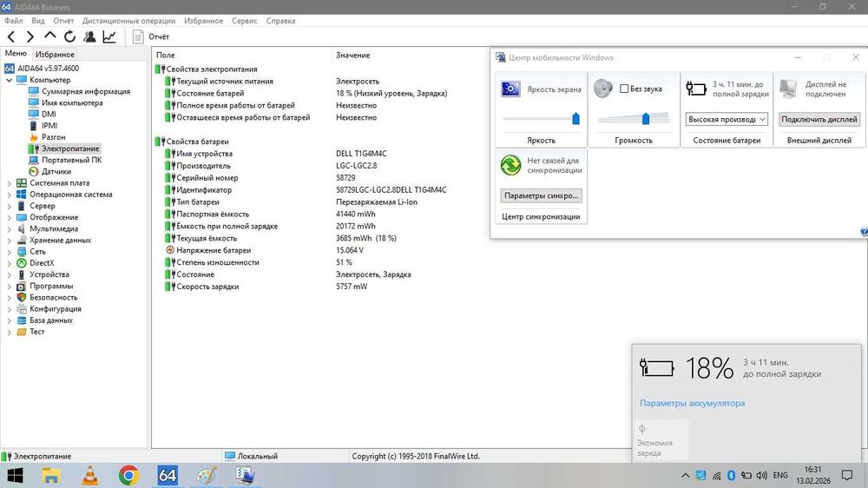Click the База данных icon

22,320
